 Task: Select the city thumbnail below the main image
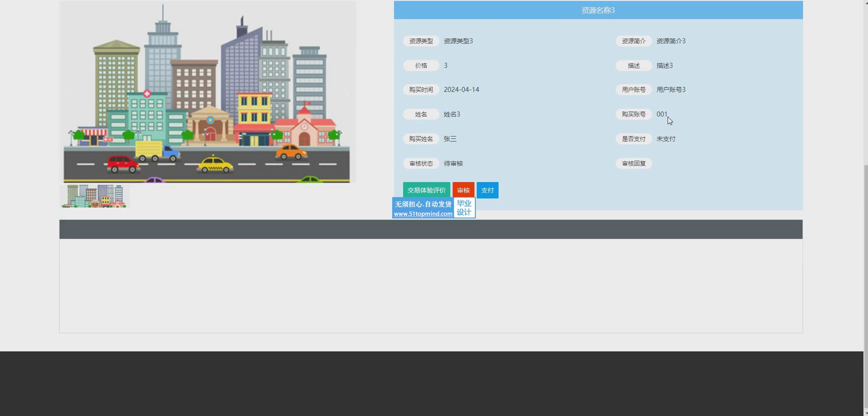pyautogui.click(x=95, y=196)
